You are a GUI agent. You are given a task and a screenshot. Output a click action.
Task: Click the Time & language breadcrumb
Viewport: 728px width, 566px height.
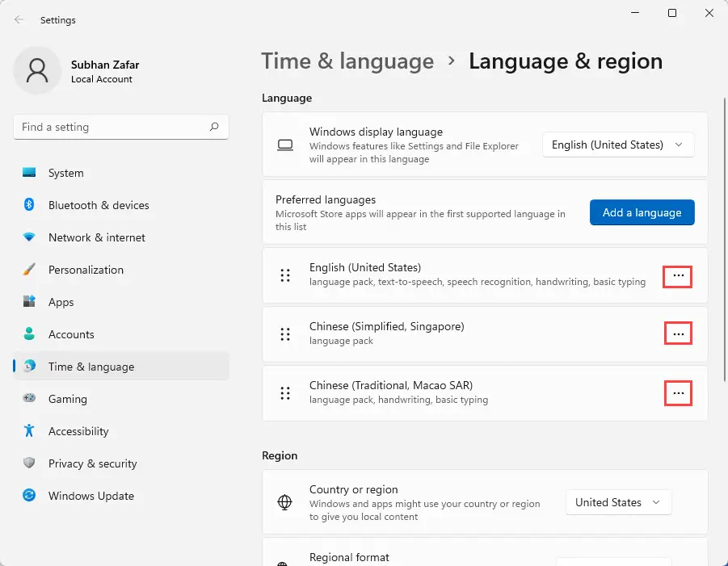(x=347, y=61)
